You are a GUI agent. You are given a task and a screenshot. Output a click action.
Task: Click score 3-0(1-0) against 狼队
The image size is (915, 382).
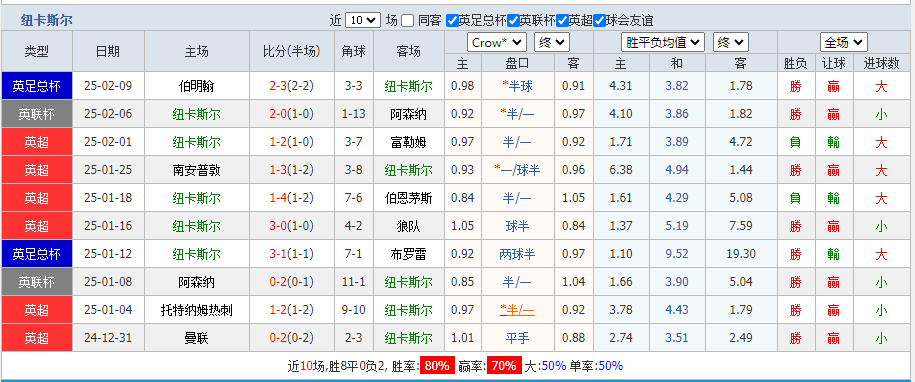[292, 226]
